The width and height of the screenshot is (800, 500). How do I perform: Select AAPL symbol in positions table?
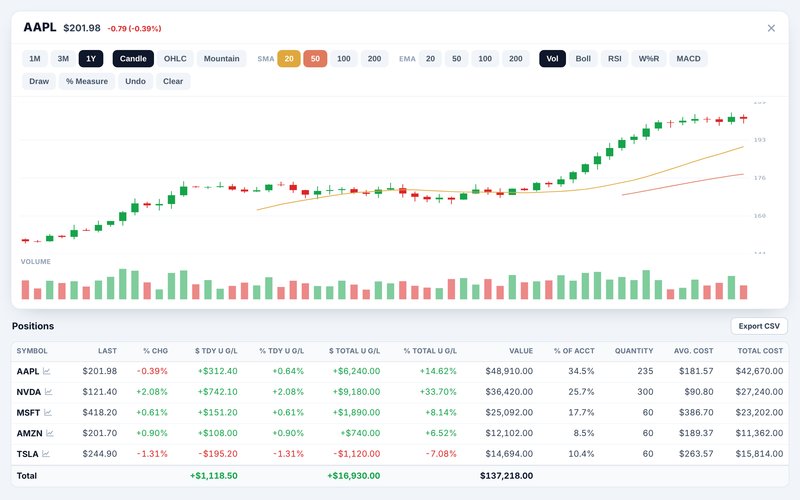coord(28,371)
